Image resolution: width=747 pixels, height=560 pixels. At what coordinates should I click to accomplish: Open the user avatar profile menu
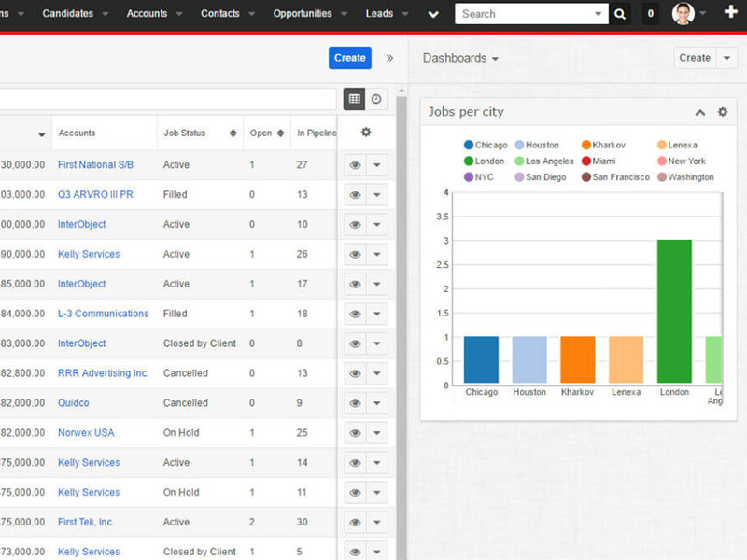point(684,13)
